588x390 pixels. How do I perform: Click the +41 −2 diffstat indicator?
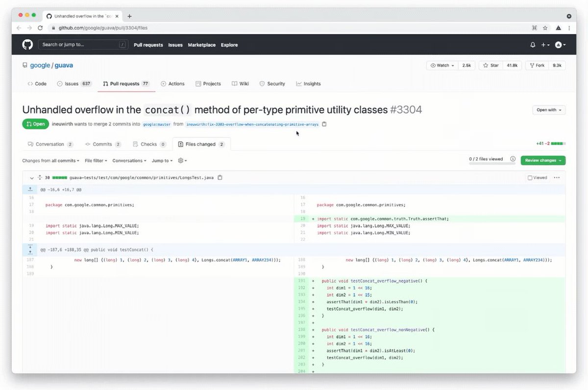(x=551, y=144)
